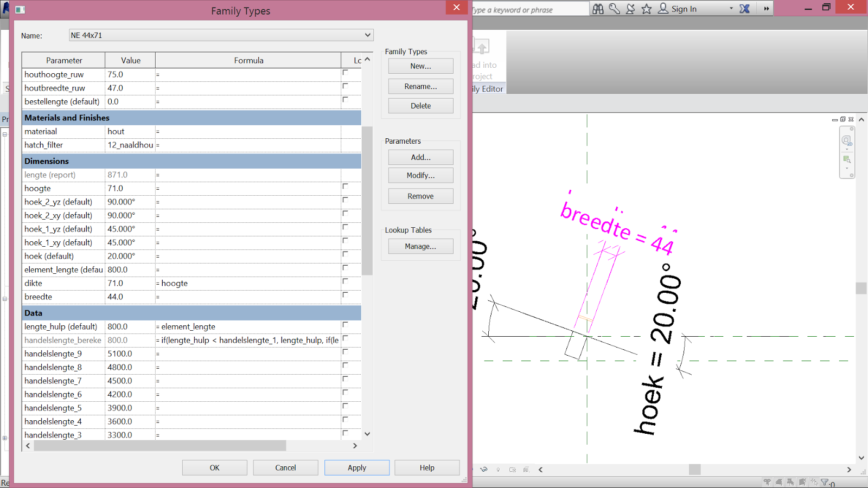Click the Reveal Hidden Elements lightbulb icon
This screenshot has height=488, width=868.
pos(498,470)
